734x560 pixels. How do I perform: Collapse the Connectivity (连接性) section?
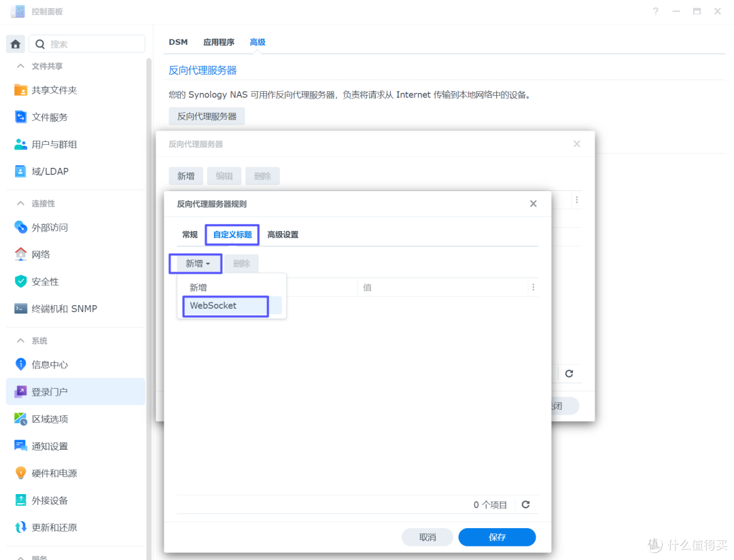coord(20,203)
